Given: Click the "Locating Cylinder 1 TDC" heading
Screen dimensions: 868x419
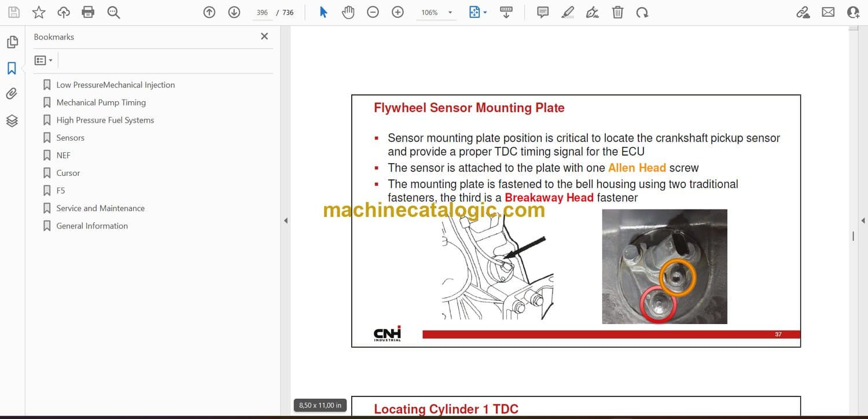Looking at the screenshot, I should [x=446, y=409].
